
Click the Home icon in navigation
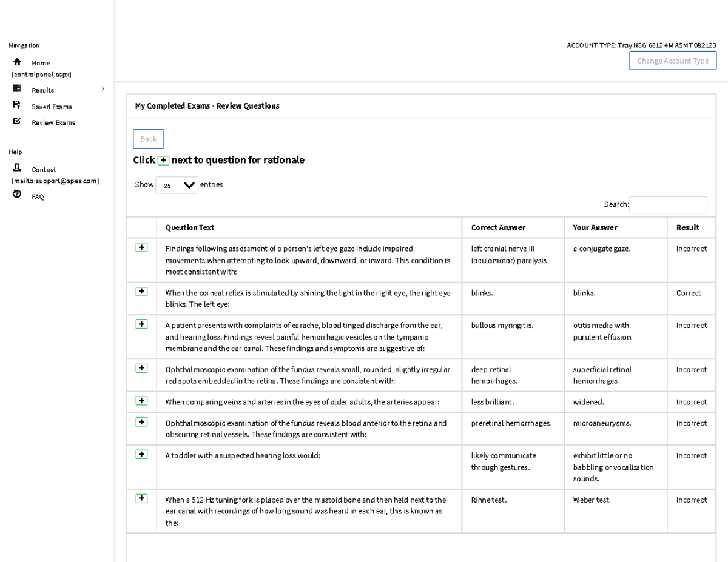click(17, 62)
